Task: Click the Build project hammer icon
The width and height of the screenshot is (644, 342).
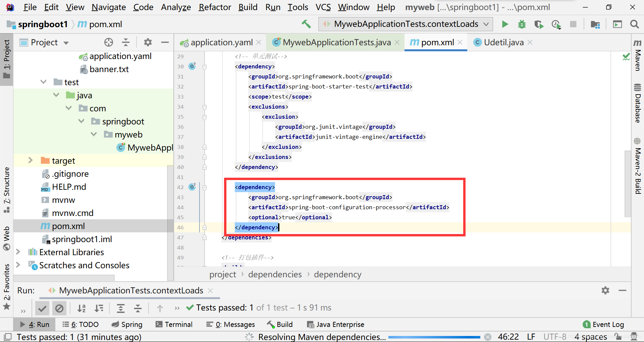Action: click(x=306, y=24)
